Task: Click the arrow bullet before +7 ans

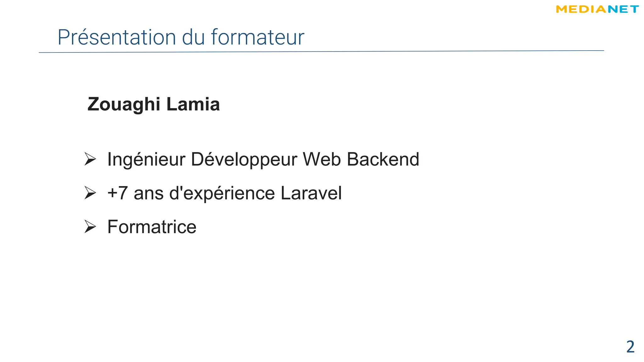Action: (x=90, y=193)
